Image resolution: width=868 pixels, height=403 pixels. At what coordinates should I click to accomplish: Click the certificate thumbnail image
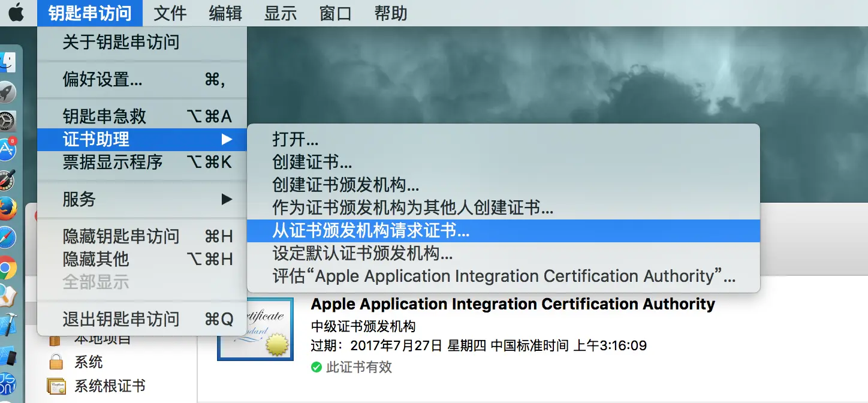click(x=255, y=329)
